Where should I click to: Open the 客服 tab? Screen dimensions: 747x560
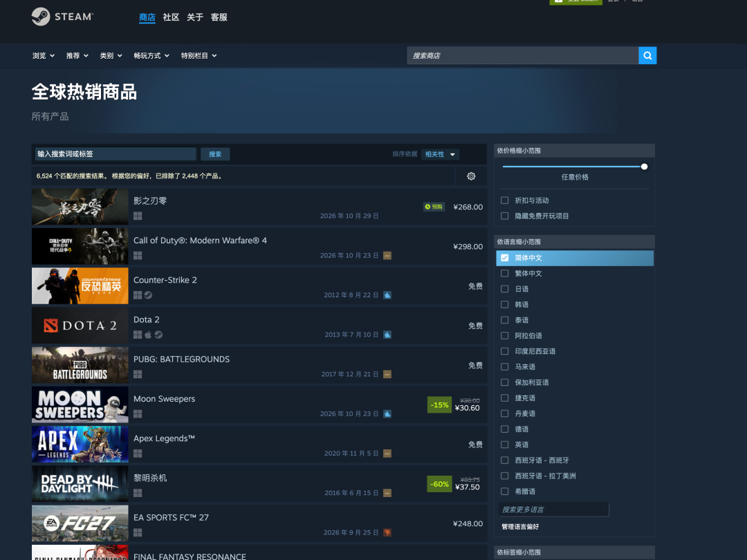219,17
